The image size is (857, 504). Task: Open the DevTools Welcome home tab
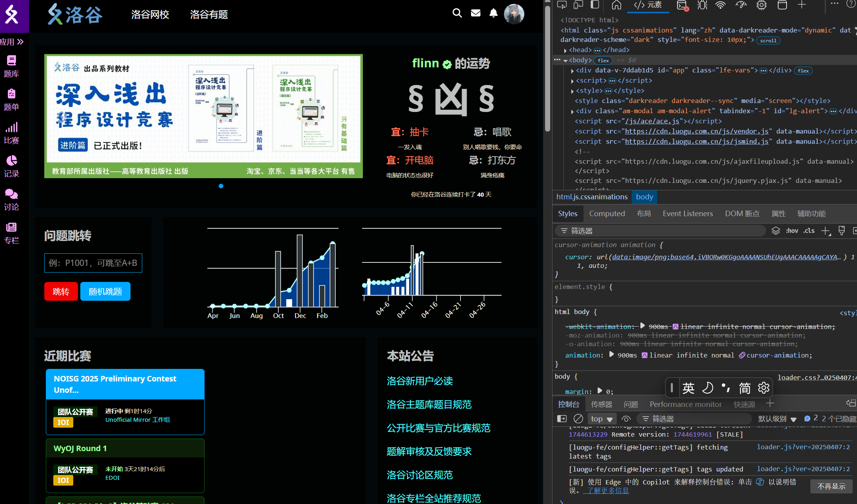[616, 5]
